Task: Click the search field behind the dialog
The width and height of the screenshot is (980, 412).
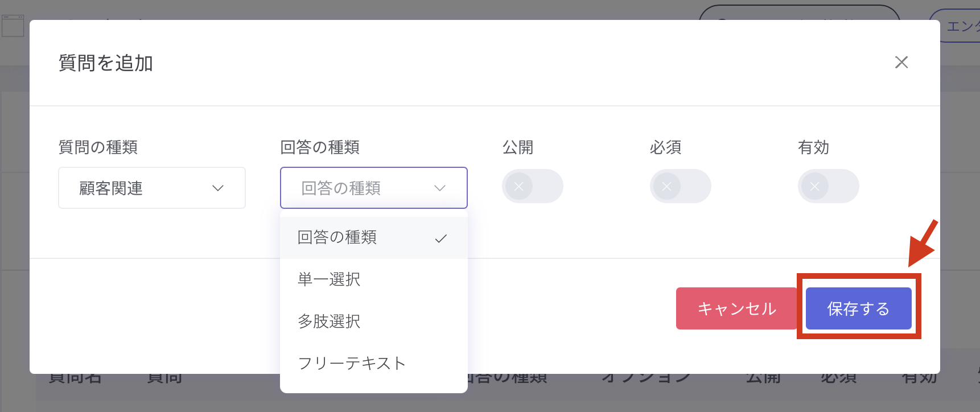Action: 798,14
